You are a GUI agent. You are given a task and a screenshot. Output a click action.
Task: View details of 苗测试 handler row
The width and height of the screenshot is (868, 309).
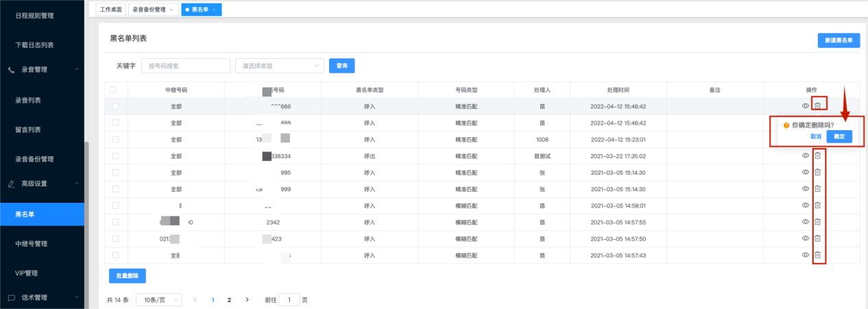(x=806, y=156)
